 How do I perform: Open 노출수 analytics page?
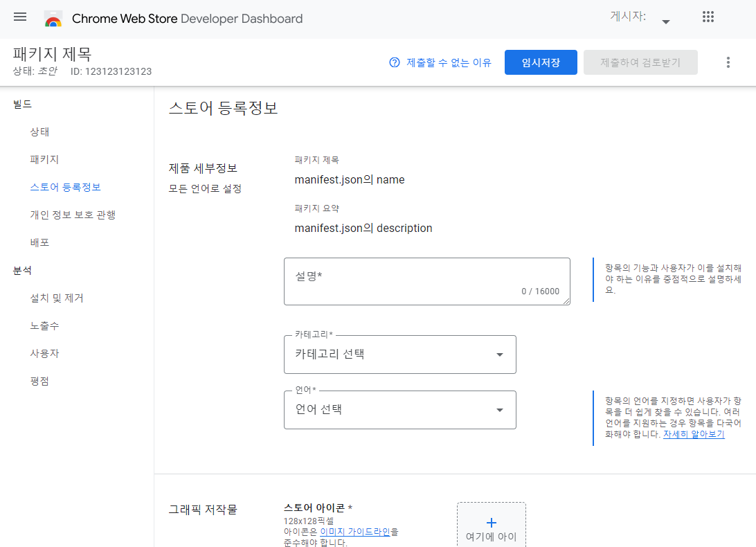tap(44, 325)
